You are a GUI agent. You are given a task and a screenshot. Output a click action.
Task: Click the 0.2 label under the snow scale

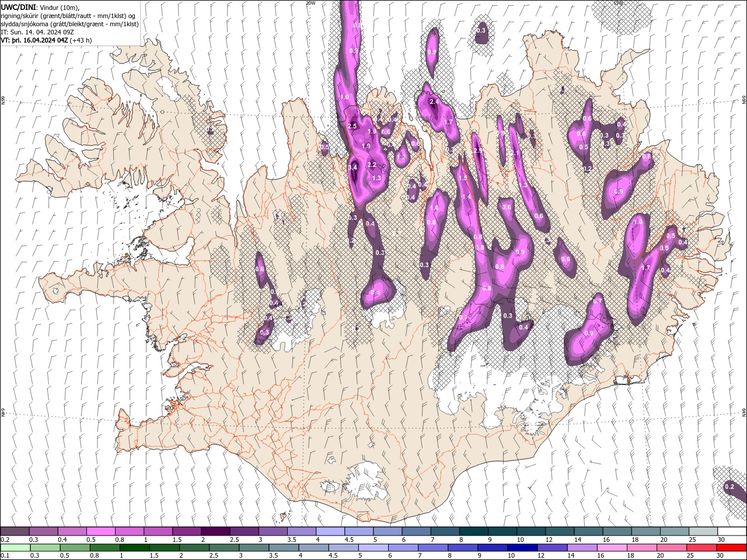pyautogui.click(x=5, y=540)
